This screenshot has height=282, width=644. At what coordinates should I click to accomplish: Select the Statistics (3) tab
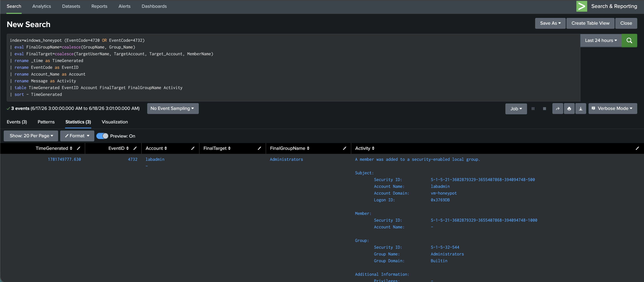tap(78, 122)
